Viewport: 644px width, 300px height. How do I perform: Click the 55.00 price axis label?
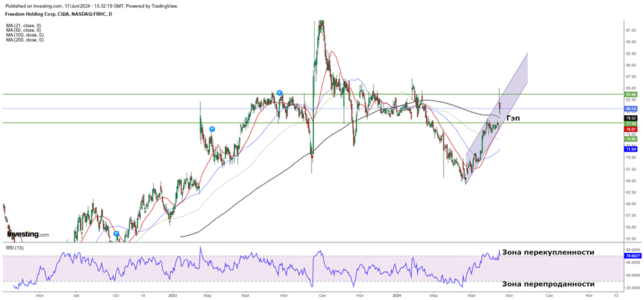631,227
